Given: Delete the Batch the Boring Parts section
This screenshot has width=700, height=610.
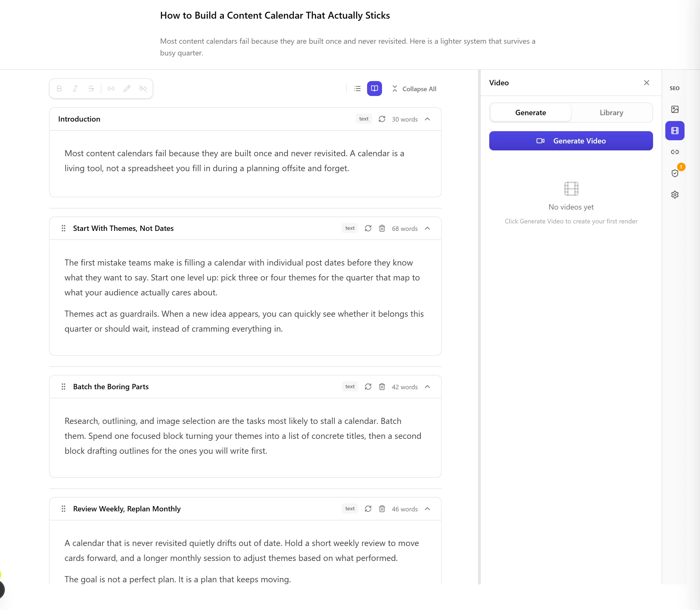Looking at the screenshot, I should coord(382,386).
